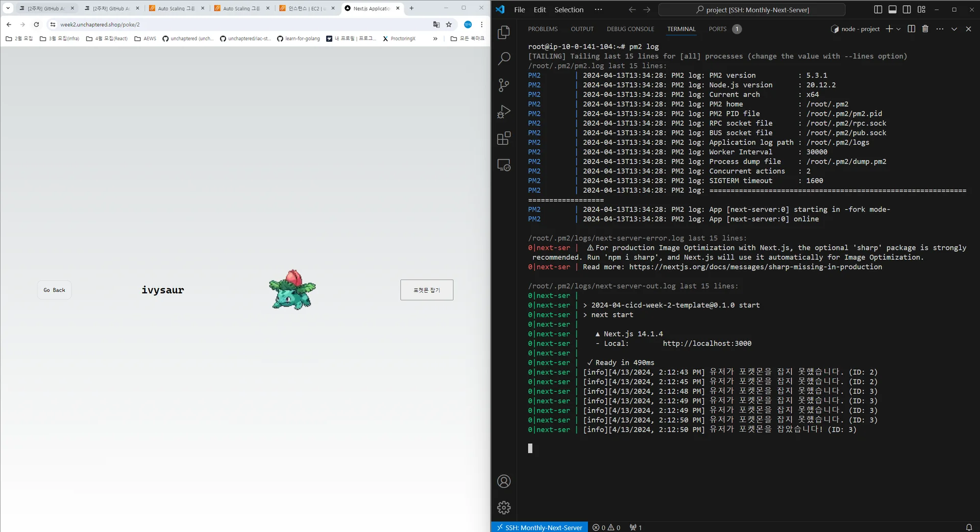Open the Remote Explorer view
This screenshot has width=980, height=532.
(504, 165)
